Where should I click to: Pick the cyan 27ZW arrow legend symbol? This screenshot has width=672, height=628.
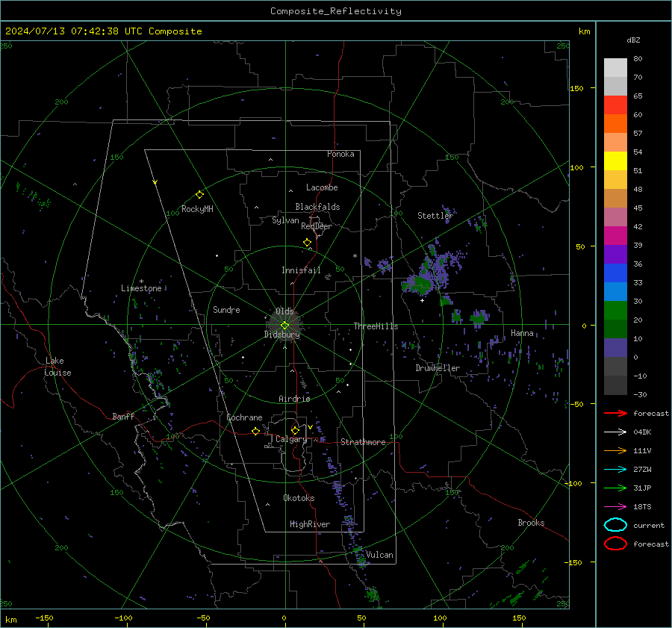pos(615,470)
